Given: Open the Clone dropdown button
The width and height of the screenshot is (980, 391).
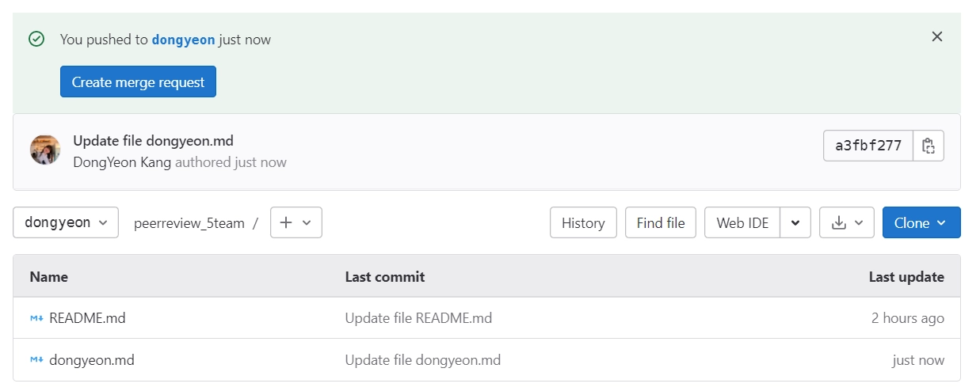Looking at the screenshot, I should coord(921,223).
